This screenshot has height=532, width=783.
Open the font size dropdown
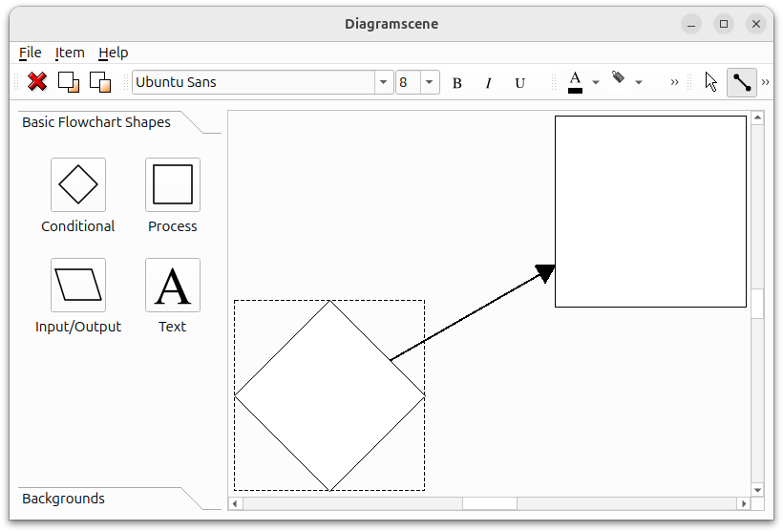point(430,83)
